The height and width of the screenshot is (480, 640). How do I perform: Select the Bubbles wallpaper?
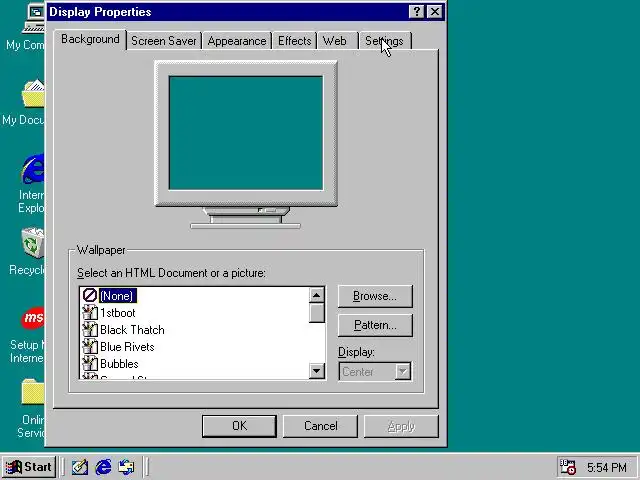point(119,364)
